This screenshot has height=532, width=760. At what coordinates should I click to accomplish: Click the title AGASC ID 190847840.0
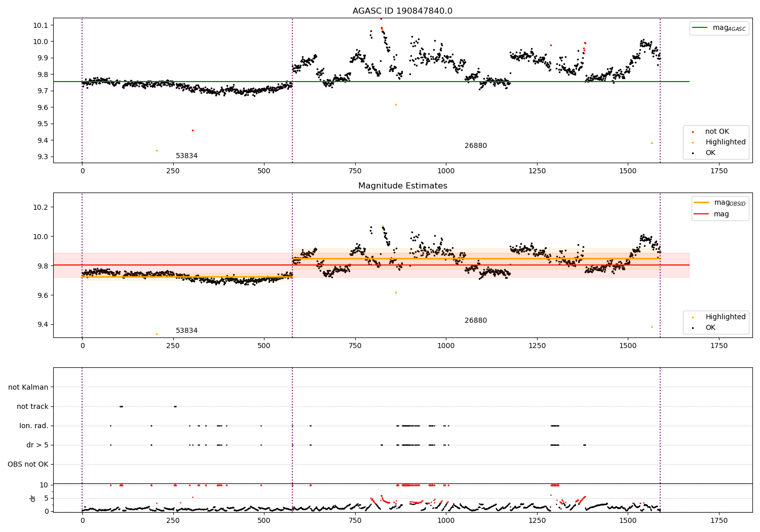(402, 11)
